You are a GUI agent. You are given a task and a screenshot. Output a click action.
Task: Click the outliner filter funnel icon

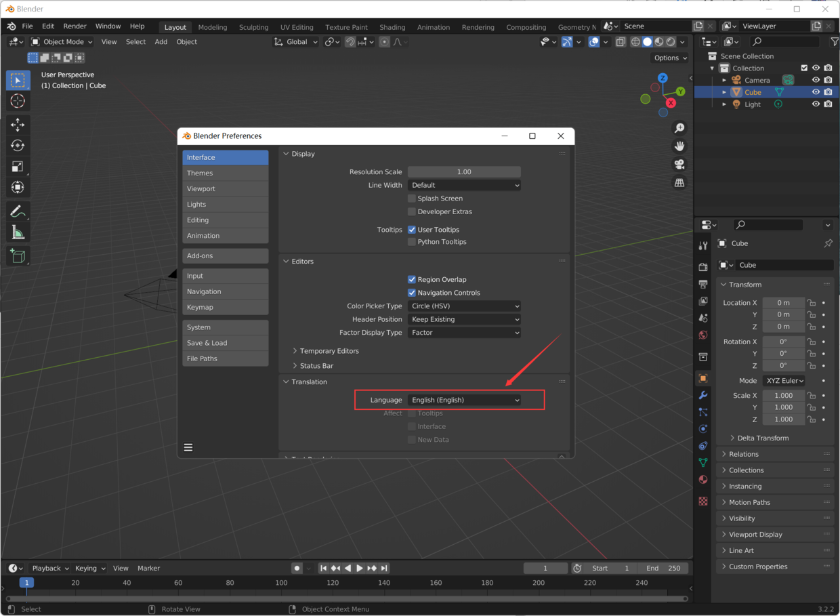click(x=834, y=42)
